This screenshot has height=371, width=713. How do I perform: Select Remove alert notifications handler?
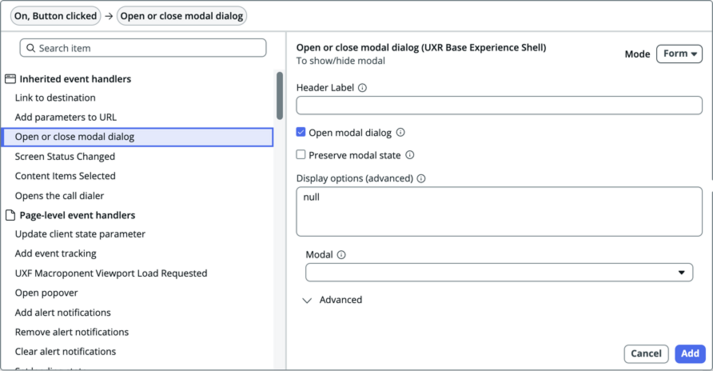point(71,332)
